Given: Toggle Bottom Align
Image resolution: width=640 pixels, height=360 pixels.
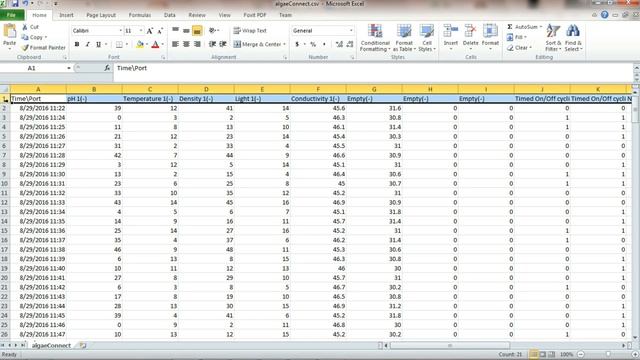Looking at the screenshot, I should (197, 30).
